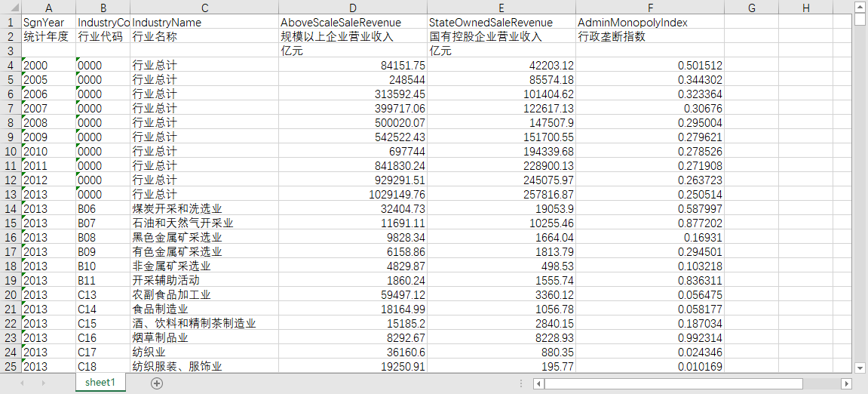The width and height of the screenshot is (868, 394).
Task: Select column C header
Action: [x=205, y=8]
